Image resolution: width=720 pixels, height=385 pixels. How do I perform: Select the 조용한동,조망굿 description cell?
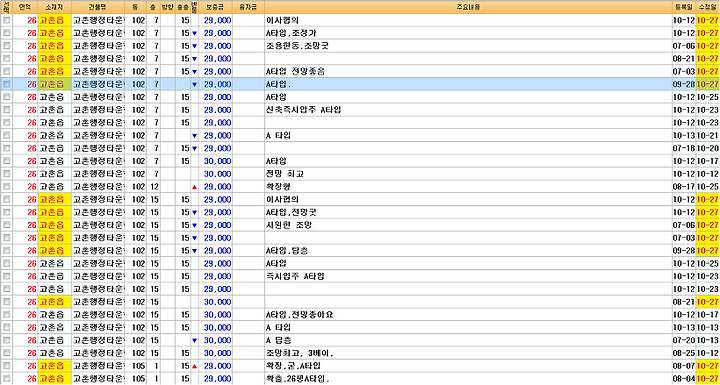click(x=468, y=46)
